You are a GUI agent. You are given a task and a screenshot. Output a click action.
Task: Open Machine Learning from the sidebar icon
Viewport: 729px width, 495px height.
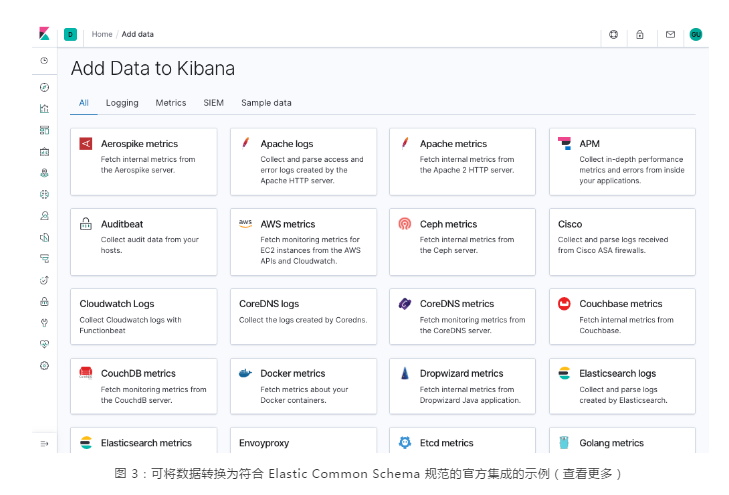pyautogui.click(x=44, y=194)
